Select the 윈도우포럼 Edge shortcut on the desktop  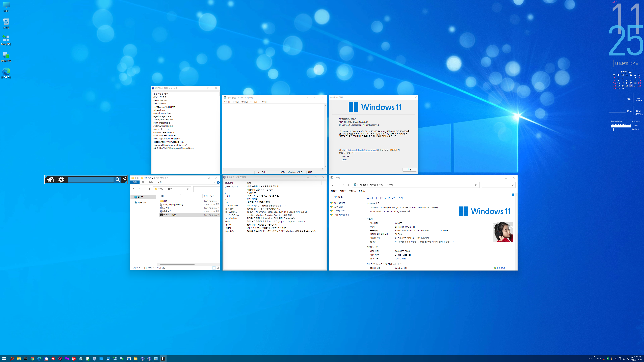[6, 73]
